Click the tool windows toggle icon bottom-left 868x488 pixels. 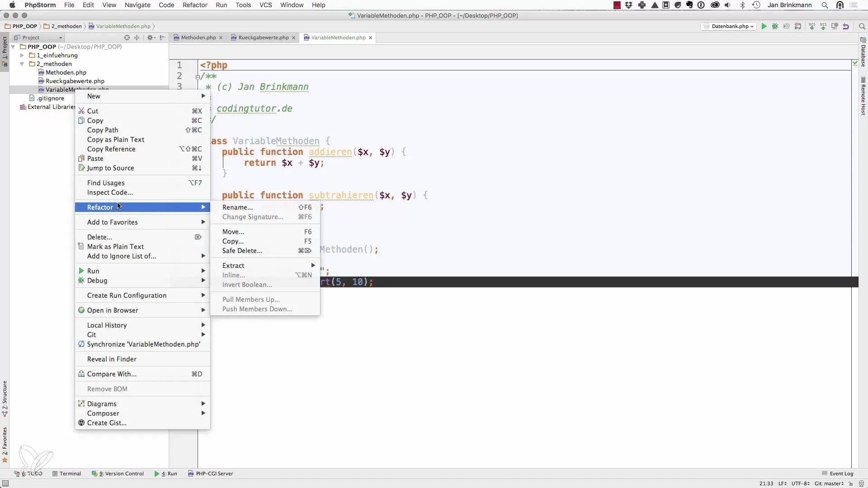5,483
